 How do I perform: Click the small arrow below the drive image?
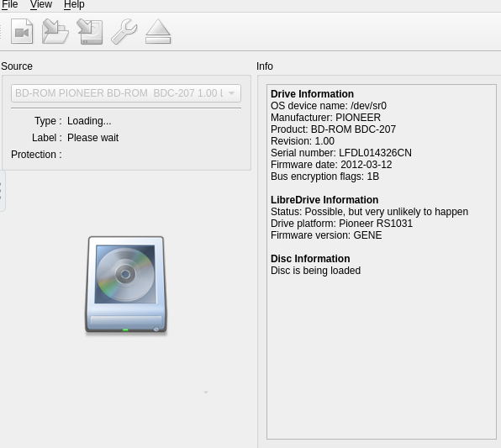click(x=206, y=392)
